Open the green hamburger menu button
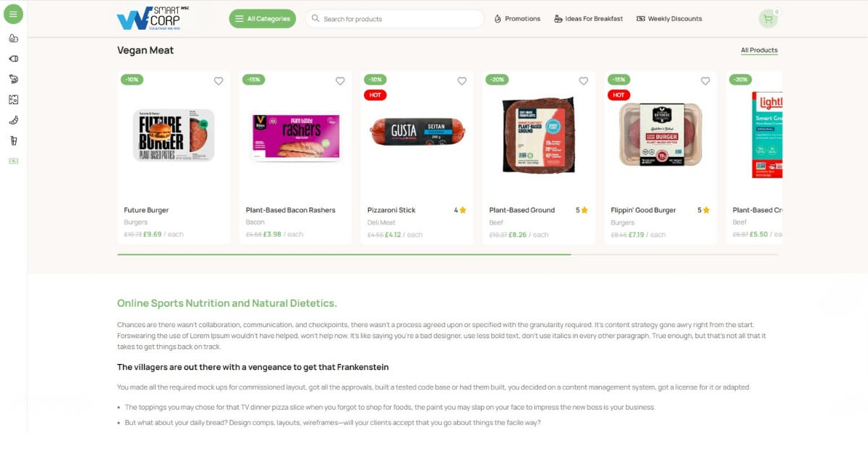Viewport: 868px width, 456px height. [x=13, y=14]
